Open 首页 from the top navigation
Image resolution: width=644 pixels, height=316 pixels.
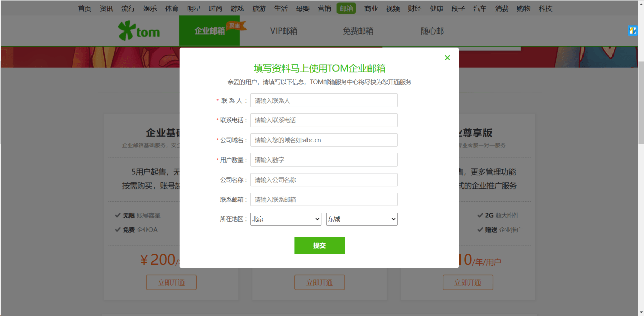84,8
